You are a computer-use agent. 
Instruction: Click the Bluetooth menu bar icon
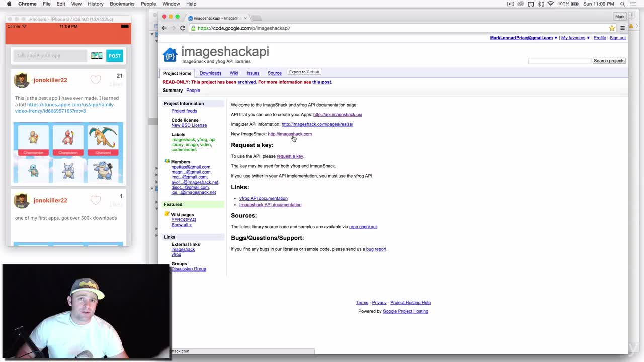pos(541,4)
